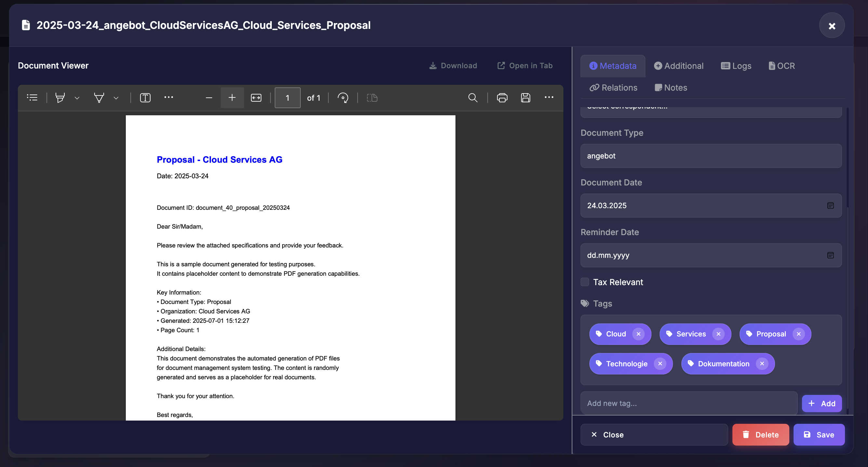Click the fit-to-width icon
The height and width of the screenshot is (467, 868).
point(256,98)
